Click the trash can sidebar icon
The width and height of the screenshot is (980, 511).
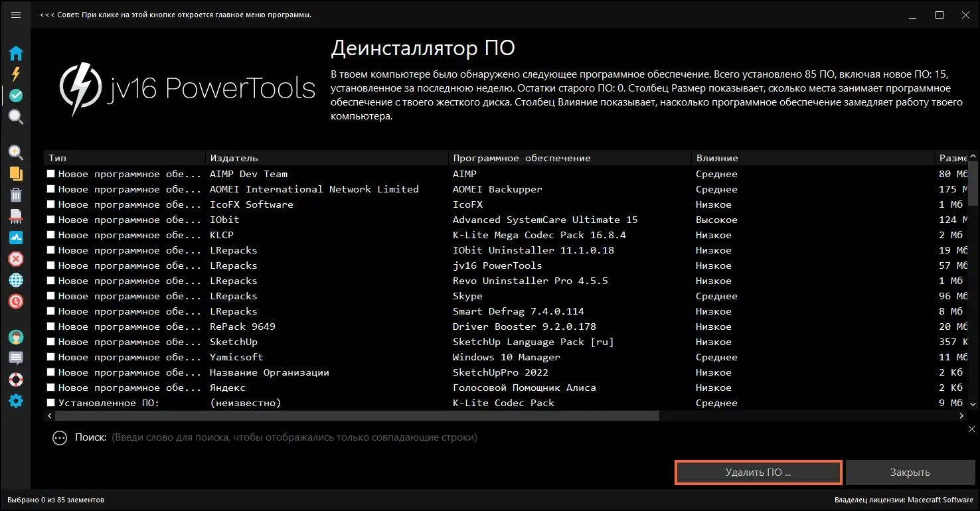16,195
